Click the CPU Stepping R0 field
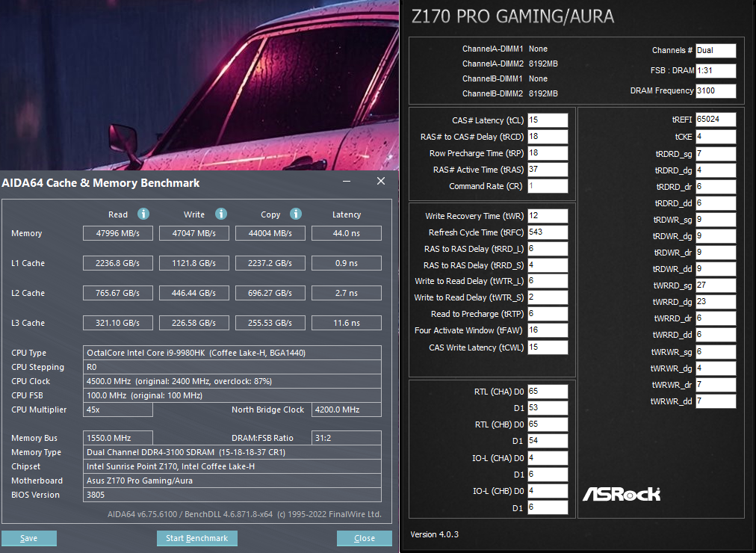The image size is (756, 553). [x=232, y=367]
